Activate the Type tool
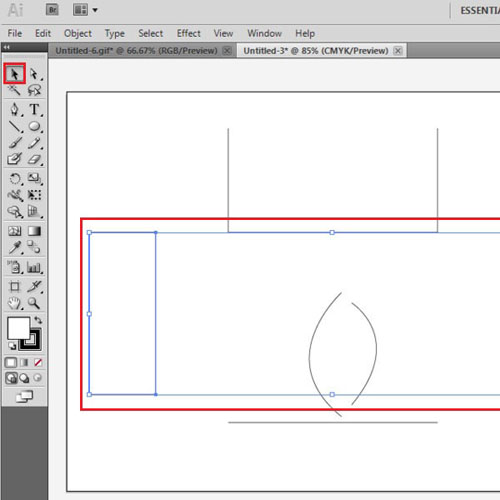Screen dimensions: 500x500 pos(34,109)
